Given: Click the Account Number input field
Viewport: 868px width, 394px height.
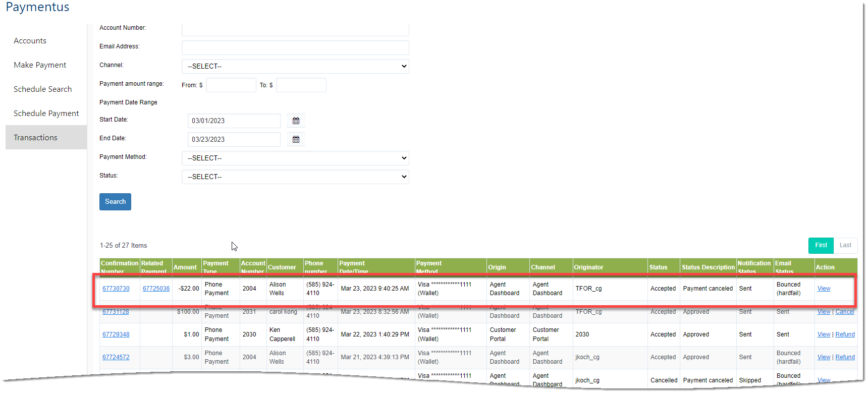Looking at the screenshot, I should tap(295, 30).
